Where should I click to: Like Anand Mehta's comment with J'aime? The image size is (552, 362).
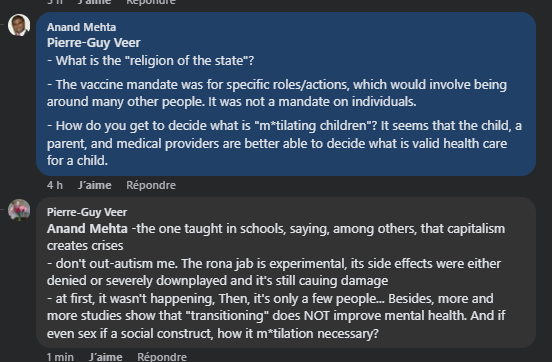(94, 185)
